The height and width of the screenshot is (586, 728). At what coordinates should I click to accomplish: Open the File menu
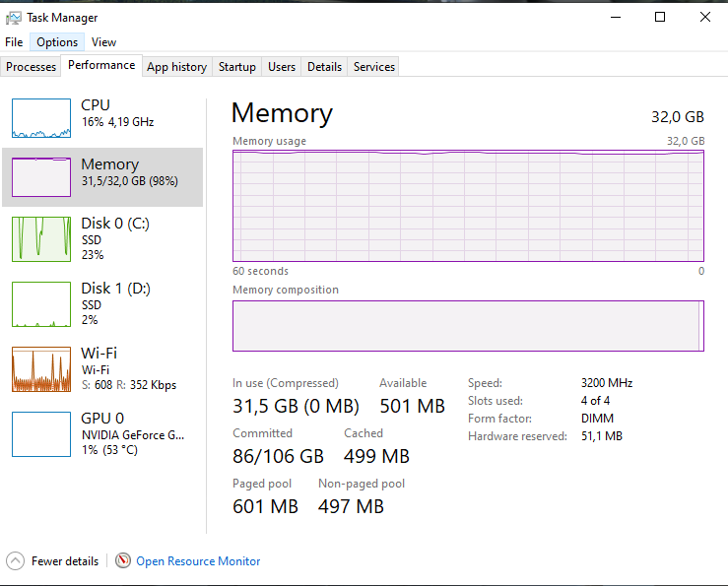pyautogui.click(x=14, y=42)
